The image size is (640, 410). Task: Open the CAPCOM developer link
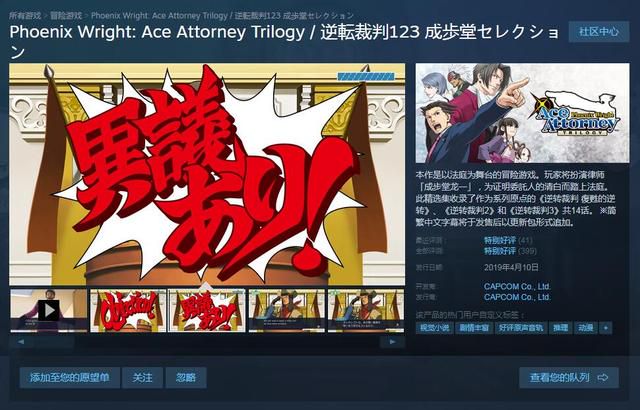coord(517,286)
